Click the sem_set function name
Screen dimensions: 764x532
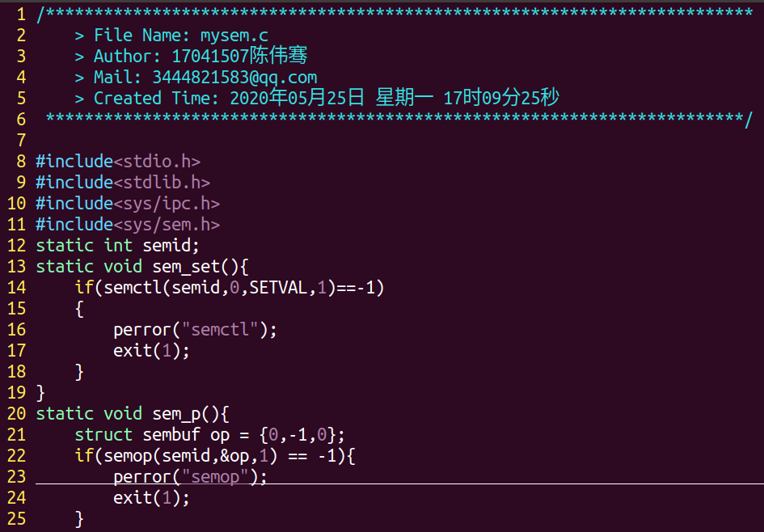(186, 267)
